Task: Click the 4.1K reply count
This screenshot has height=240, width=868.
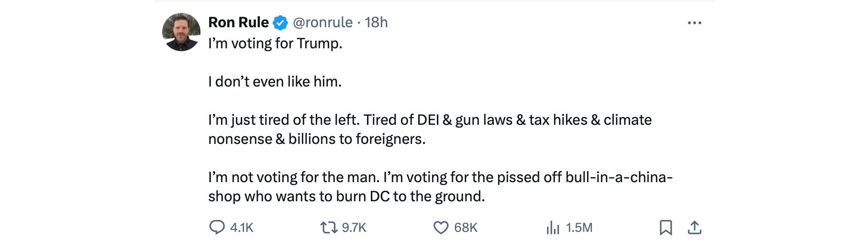Action: point(242,228)
